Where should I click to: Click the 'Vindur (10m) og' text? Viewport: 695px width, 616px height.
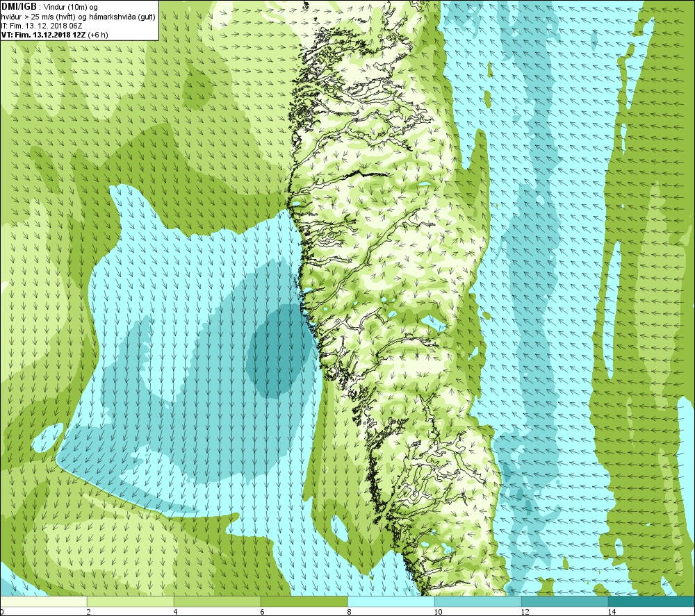71,8
